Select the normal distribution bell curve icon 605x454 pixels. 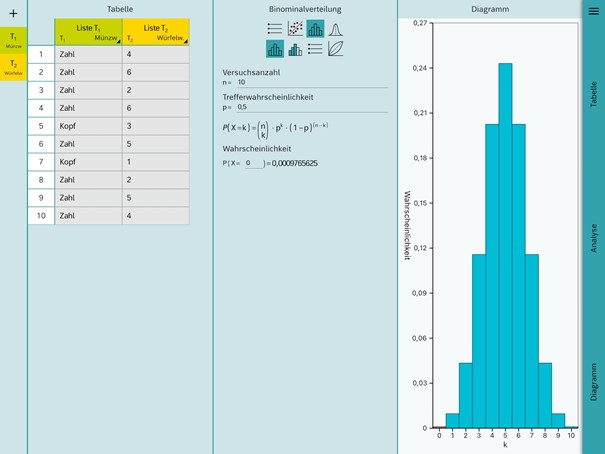[336, 29]
